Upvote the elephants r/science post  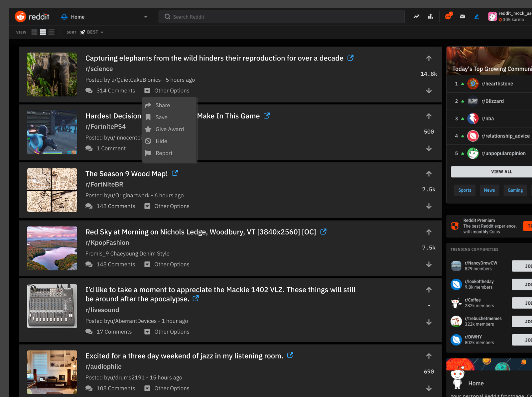(x=429, y=58)
